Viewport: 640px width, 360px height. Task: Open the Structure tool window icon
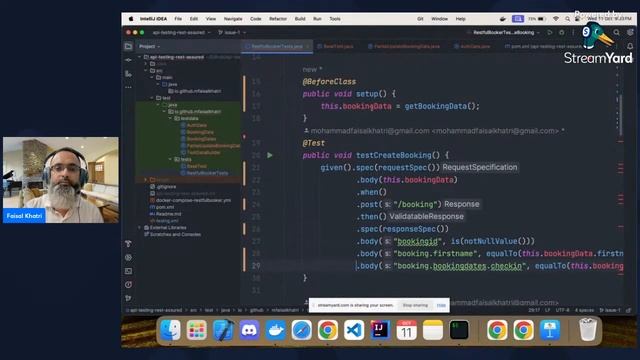pyautogui.click(x=128, y=73)
